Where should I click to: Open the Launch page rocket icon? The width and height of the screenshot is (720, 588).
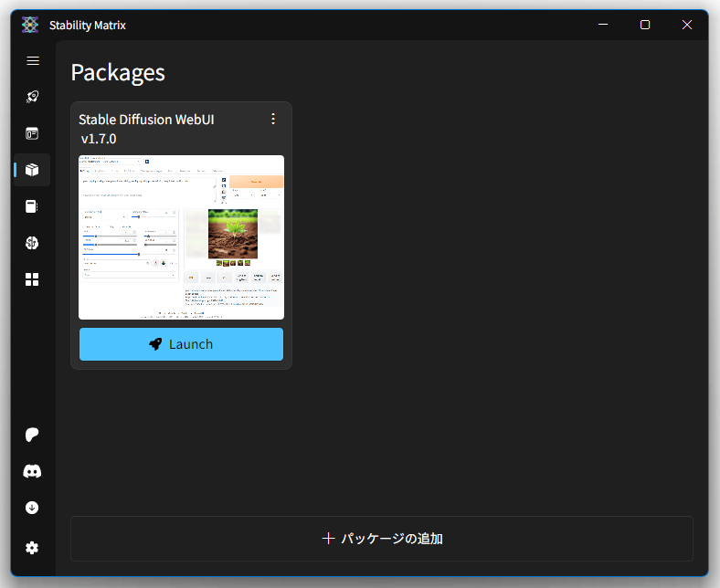pyautogui.click(x=32, y=97)
